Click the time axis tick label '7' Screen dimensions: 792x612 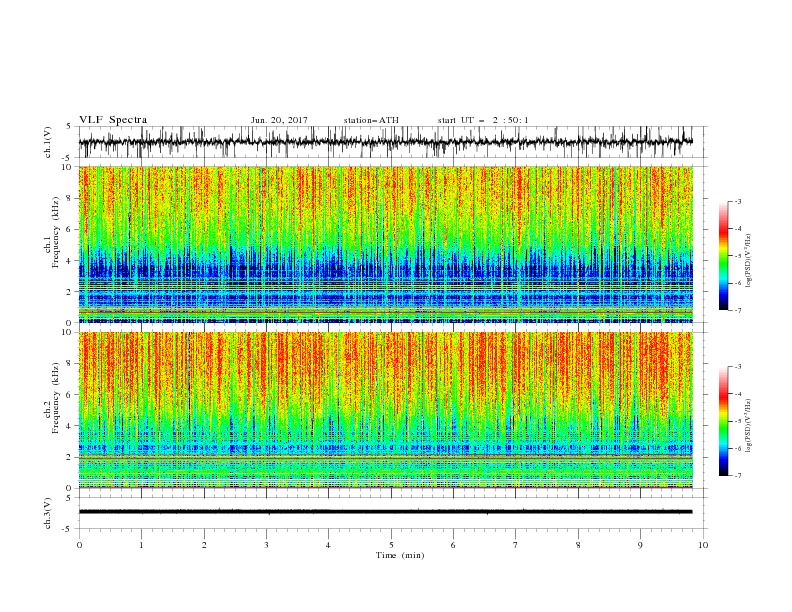coord(516,545)
